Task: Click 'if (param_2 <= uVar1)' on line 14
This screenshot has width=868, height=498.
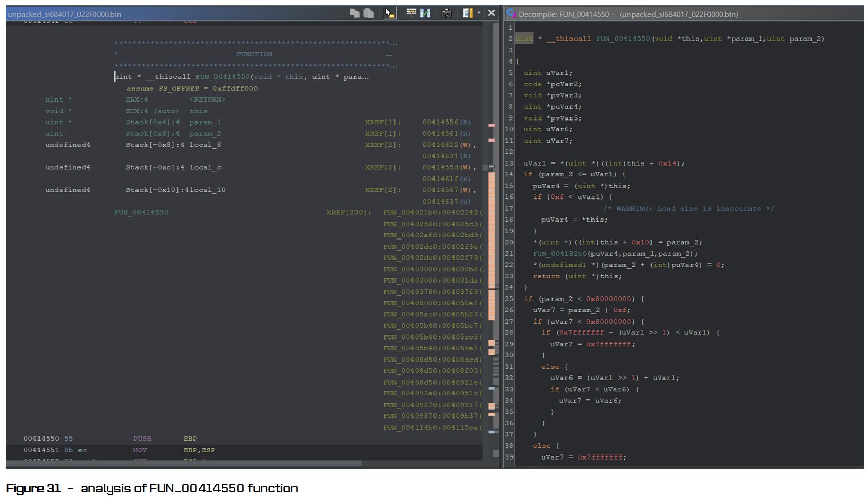Action: tap(575, 174)
